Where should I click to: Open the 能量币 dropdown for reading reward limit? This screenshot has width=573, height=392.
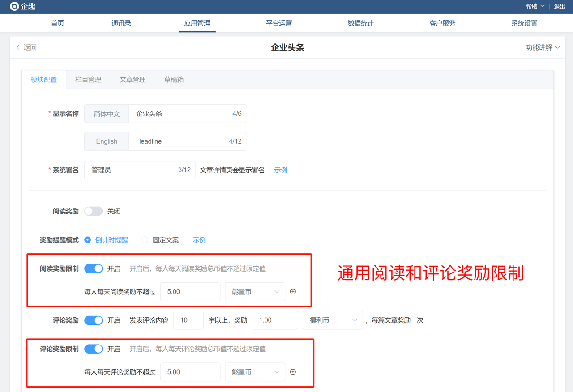tap(255, 292)
